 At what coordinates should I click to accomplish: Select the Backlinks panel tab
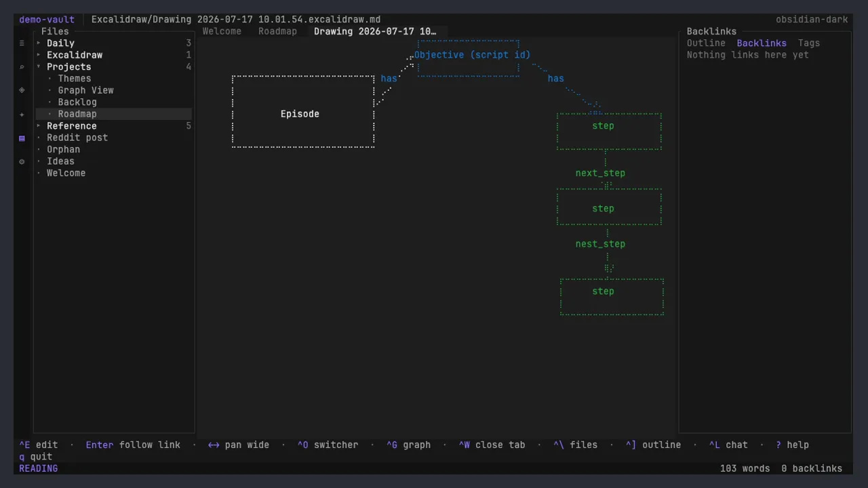pyautogui.click(x=762, y=43)
